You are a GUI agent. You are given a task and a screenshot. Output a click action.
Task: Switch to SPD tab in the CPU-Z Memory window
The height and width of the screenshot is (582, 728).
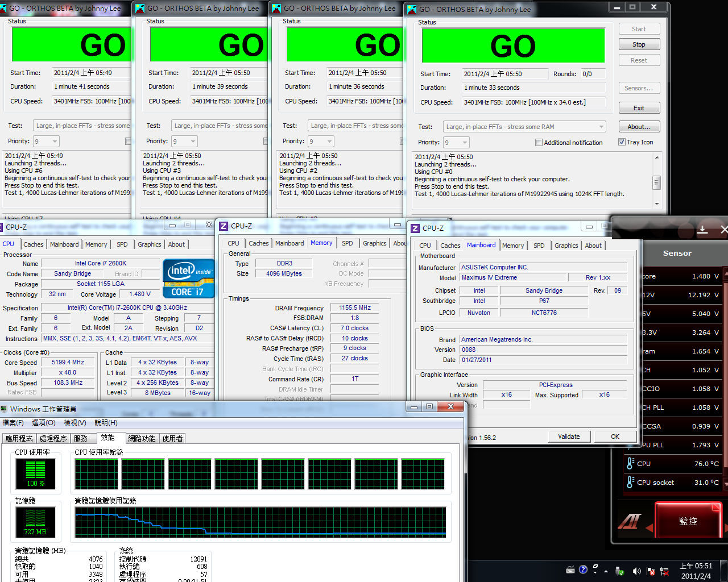pyautogui.click(x=348, y=243)
